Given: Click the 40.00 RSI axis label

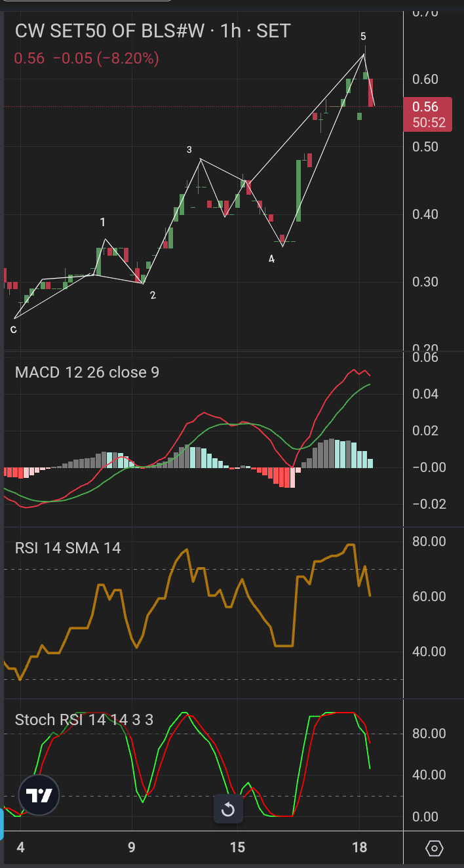Looking at the screenshot, I should 429,652.
